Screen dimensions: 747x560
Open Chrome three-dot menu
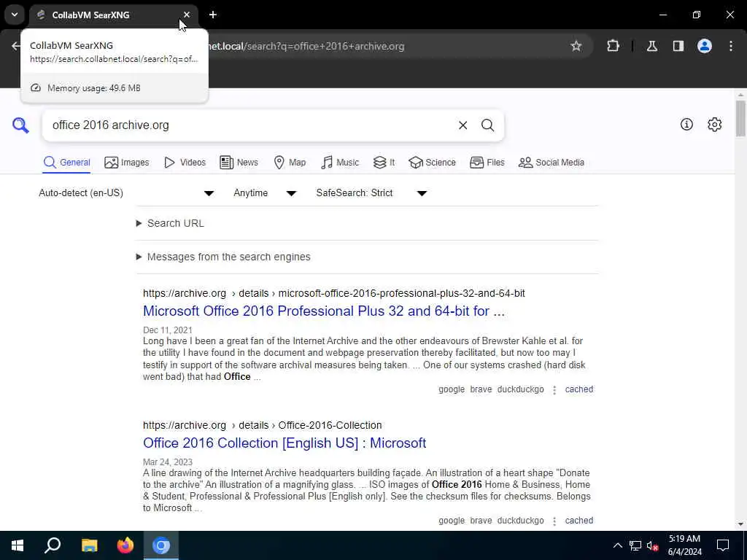pos(731,46)
